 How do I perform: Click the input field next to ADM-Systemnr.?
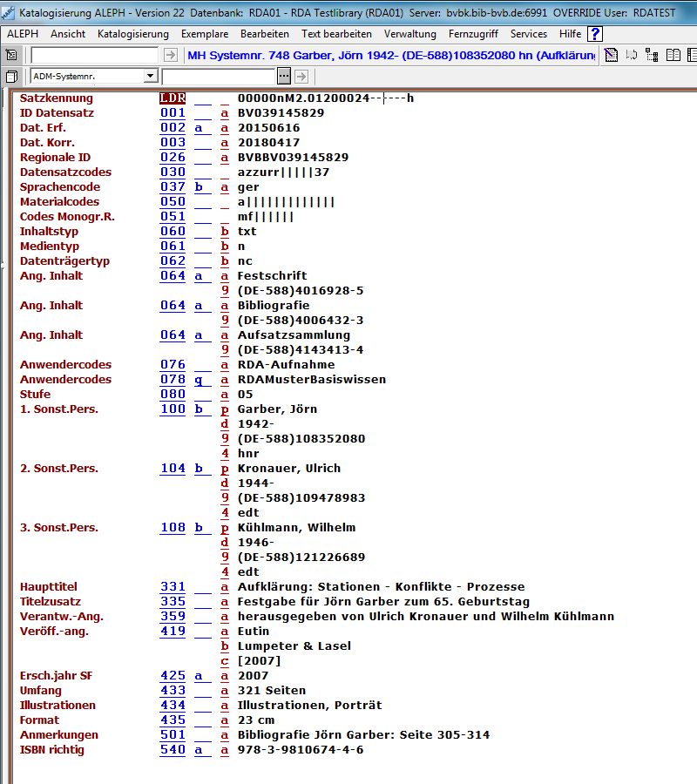[x=218, y=77]
